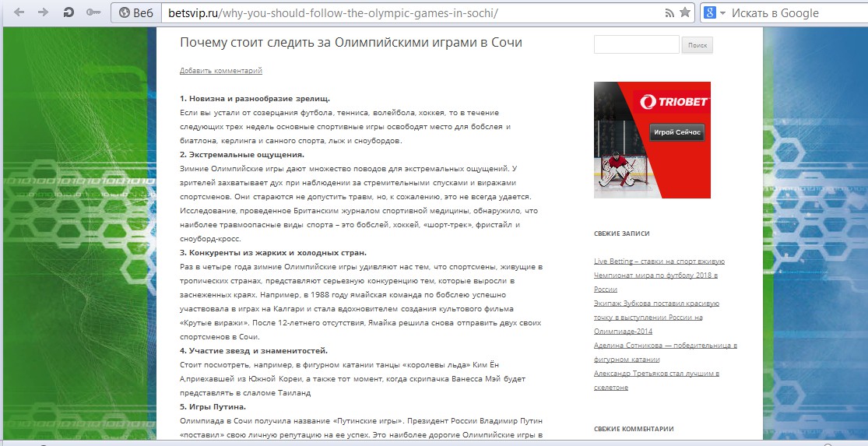Go back with the browser back arrow
This screenshot has height=446, width=868.
tap(19, 12)
